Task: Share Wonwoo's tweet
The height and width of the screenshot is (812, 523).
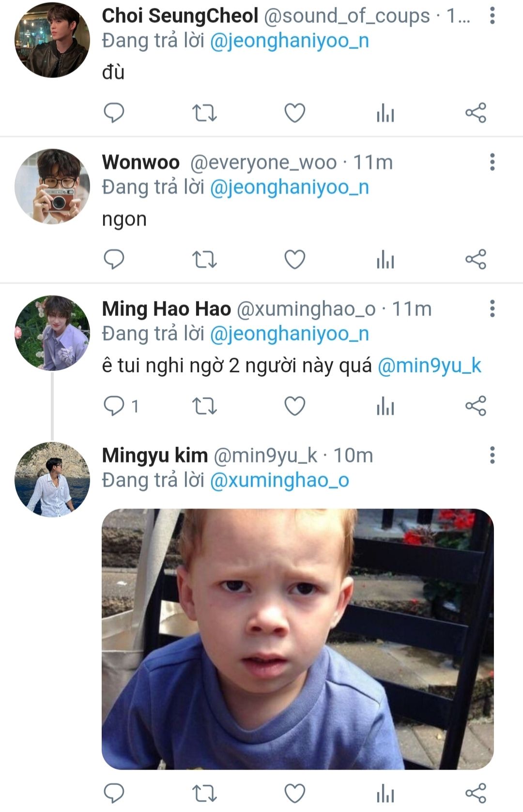Action: click(476, 260)
